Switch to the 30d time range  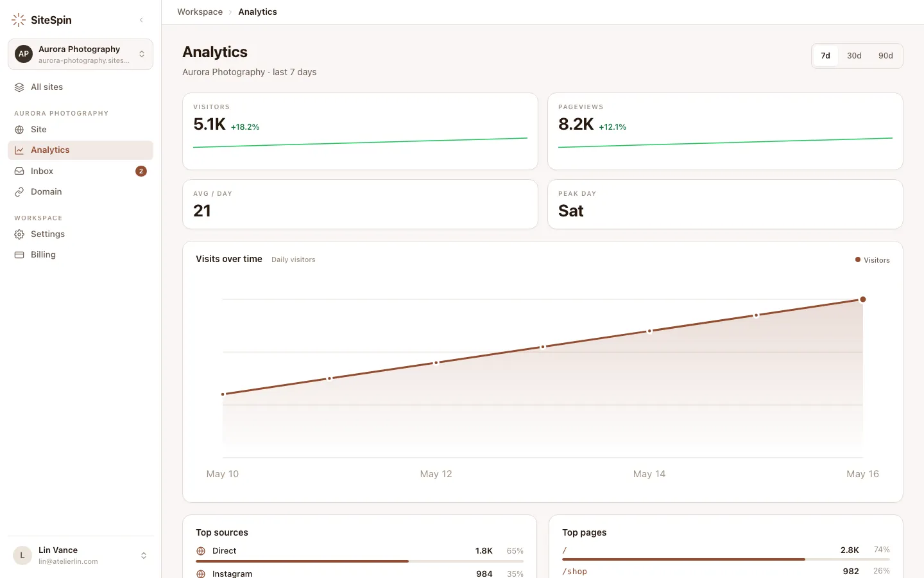854,56
